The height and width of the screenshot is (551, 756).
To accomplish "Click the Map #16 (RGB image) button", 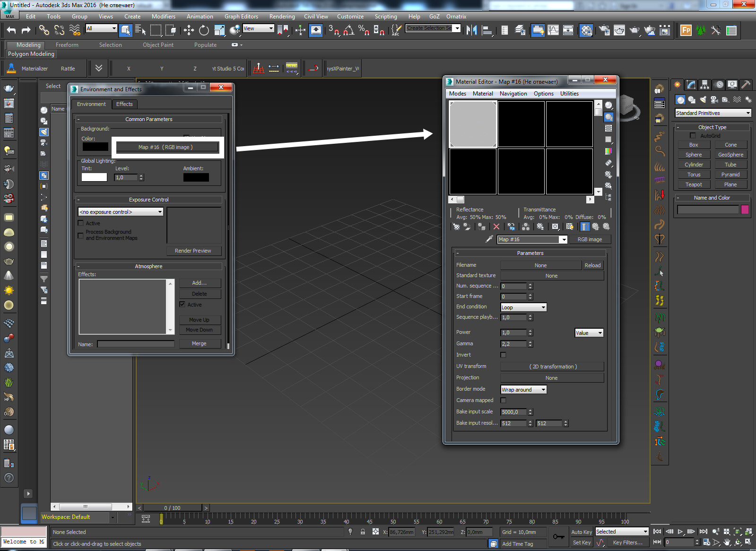I will point(167,147).
